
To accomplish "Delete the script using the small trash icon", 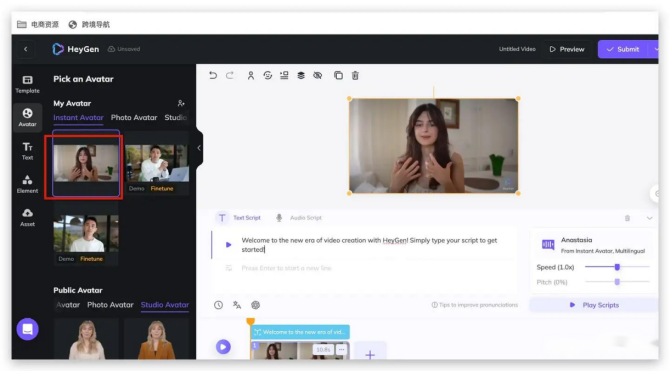I will point(627,218).
